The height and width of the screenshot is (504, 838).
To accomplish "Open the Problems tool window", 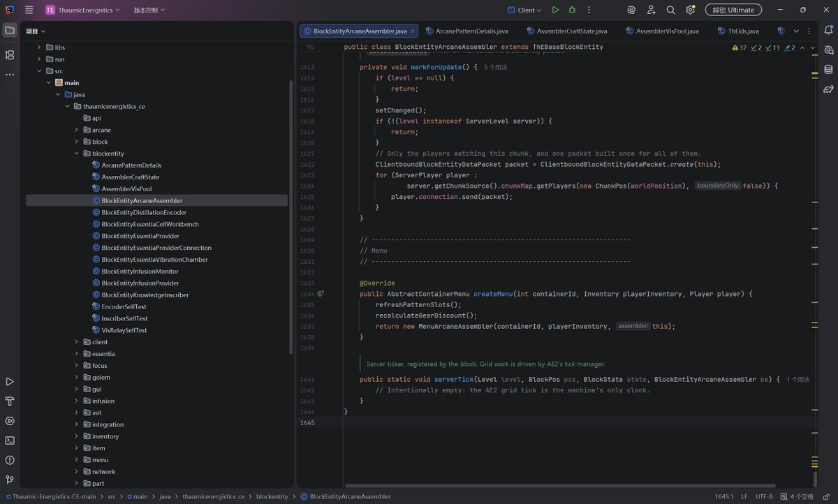I will click(x=10, y=460).
